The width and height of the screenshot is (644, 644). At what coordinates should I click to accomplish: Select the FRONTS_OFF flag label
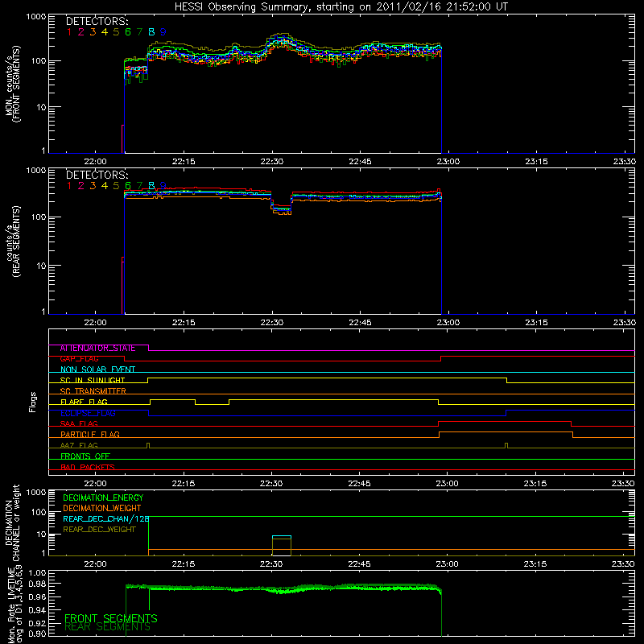(85, 456)
